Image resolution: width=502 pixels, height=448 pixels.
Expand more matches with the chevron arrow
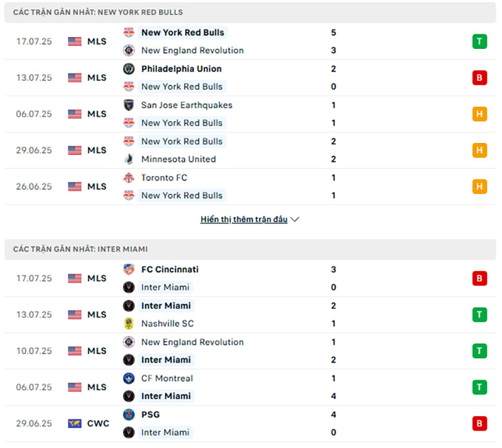pyautogui.click(x=294, y=220)
